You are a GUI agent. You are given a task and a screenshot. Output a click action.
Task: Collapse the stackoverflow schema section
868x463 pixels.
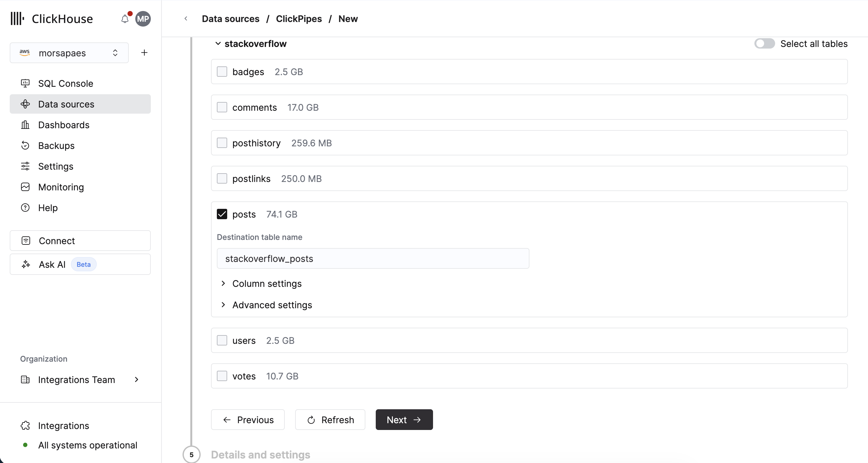tap(218, 43)
